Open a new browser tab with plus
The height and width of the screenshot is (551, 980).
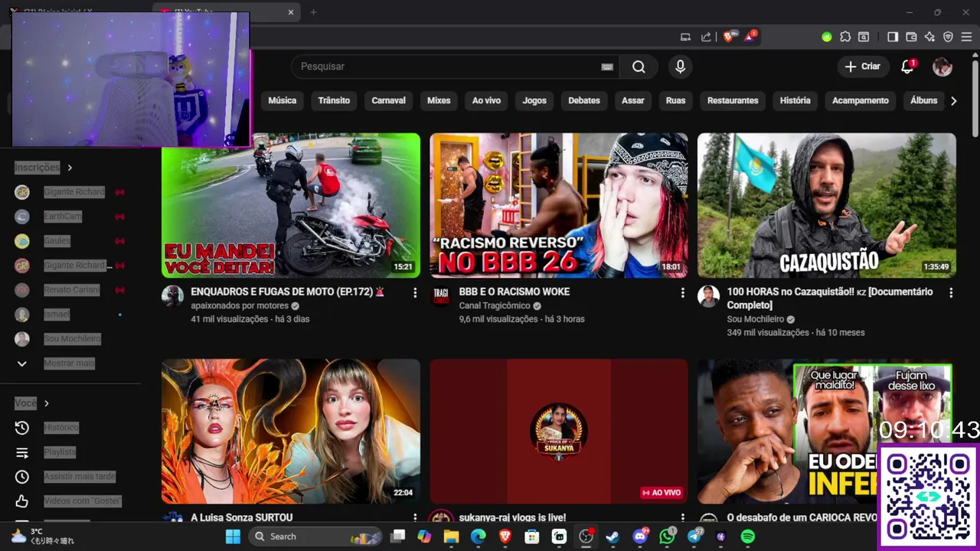pos(313,12)
